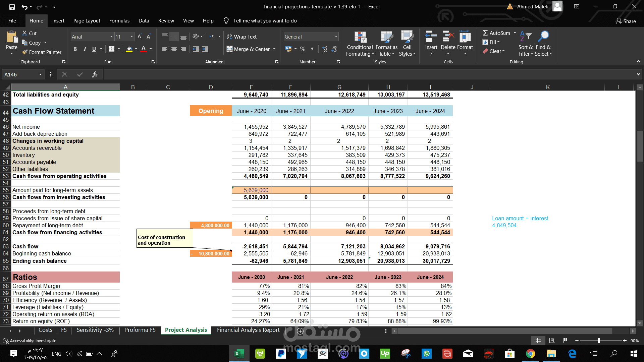Switch to Financial Analysis Report sheet
Viewport: 644px width, 362px height.
click(x=248, y=330)
